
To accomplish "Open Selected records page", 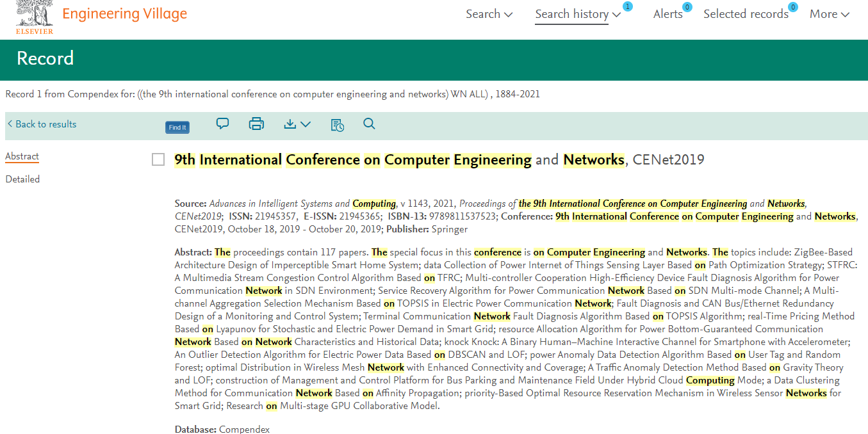I will tap(746, 14).
